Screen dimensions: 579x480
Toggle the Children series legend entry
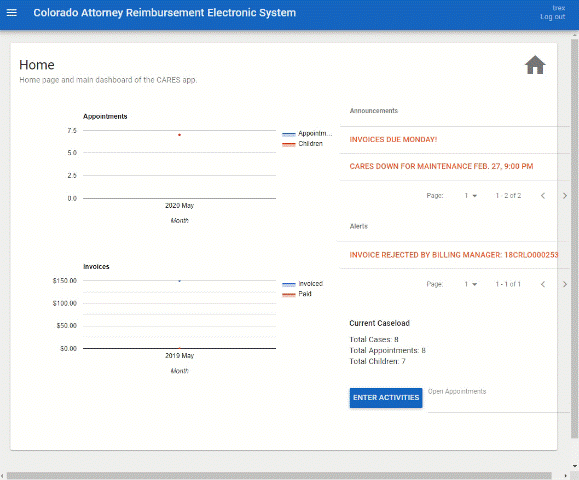pyautogui.click(x=302, y=144)
